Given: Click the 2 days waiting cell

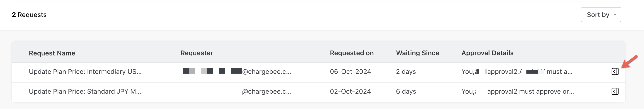Looking at the screenshot, I should 406,71.
